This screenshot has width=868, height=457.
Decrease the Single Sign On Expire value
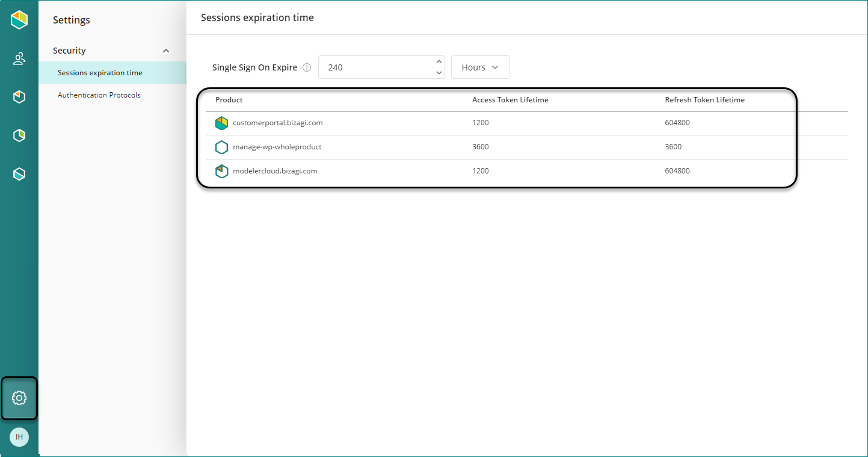point(439,73)
